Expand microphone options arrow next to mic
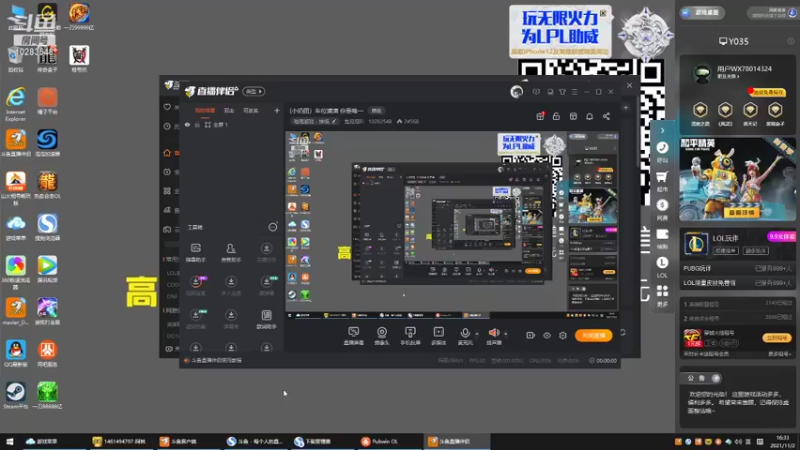Image resolution: width=800 pixels, height=450 pixels. coord(477,334)
